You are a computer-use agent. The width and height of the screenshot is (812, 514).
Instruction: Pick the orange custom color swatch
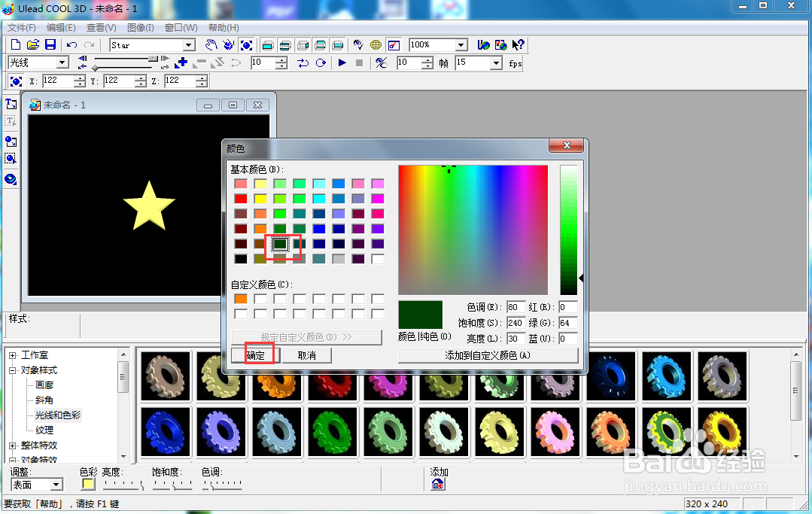[241, 300]
